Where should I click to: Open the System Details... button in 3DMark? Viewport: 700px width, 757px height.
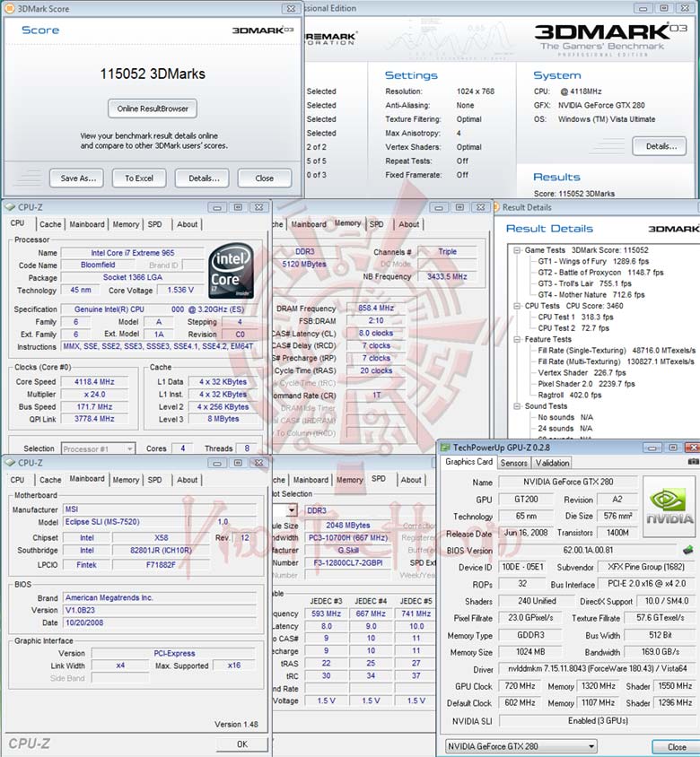pos(660,146)
